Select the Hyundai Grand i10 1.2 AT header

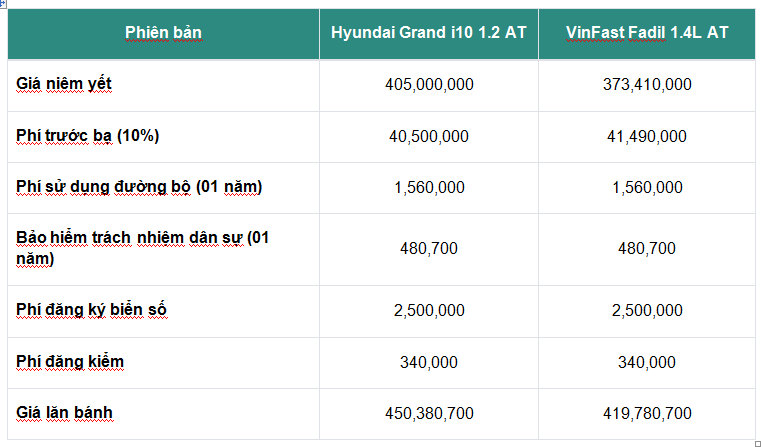(x=429, y=33)
